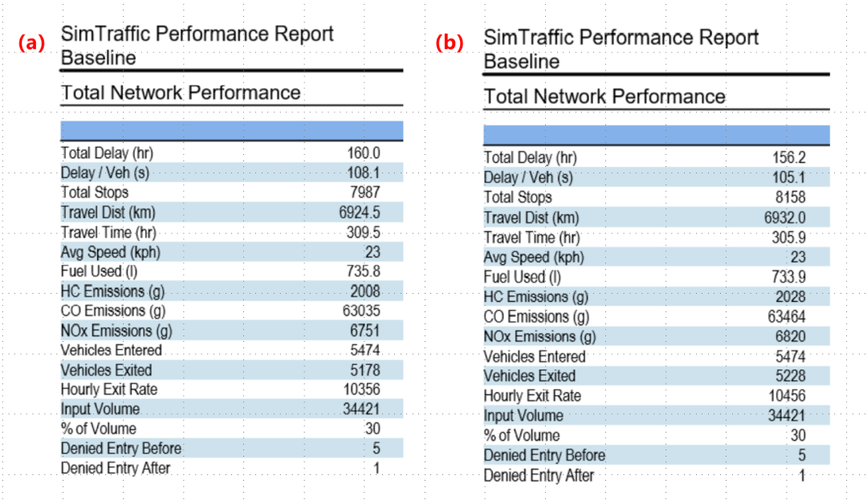Click the Vehicles Exited value 5178
This screenshot has width=867, height=504.
(x=364, y=370)
